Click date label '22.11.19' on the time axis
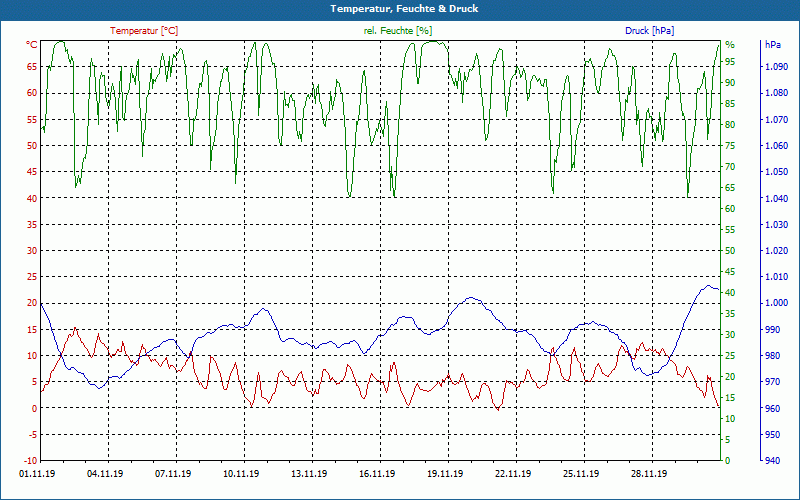800x500 pixels. tap(513, 474)
